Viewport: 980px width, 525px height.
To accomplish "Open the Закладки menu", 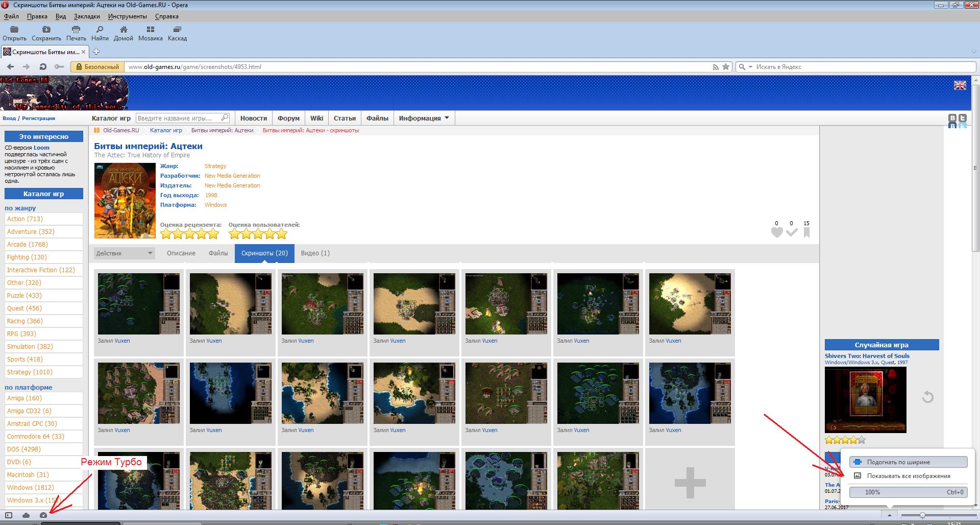I will coord(87,16).
